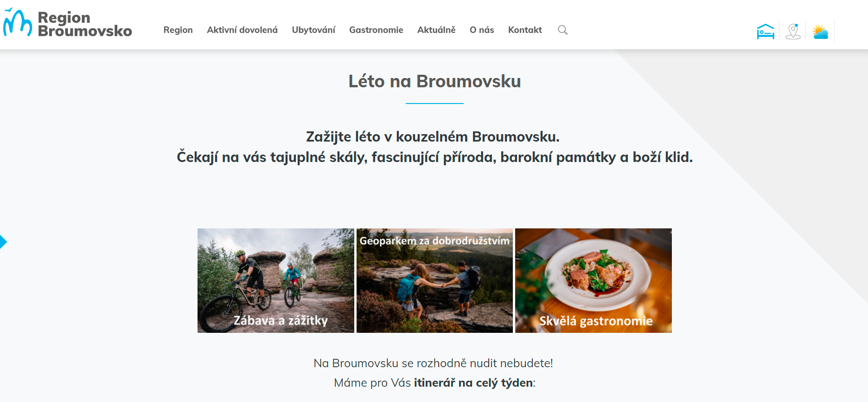This screenshot has width=868, height=402.
Task: Open the search magnifier icon
Action: click(x=562, y=30)
